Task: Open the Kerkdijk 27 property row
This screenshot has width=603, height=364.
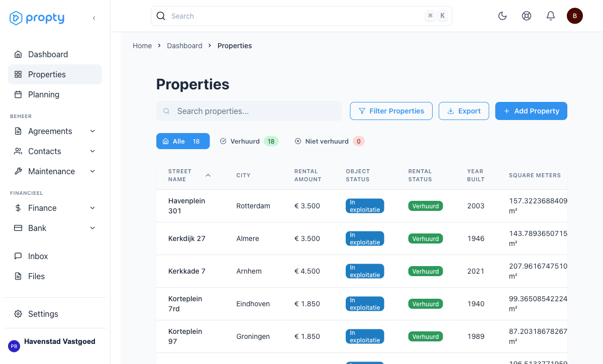Action: pyautogui.click(x=362, y=238)
